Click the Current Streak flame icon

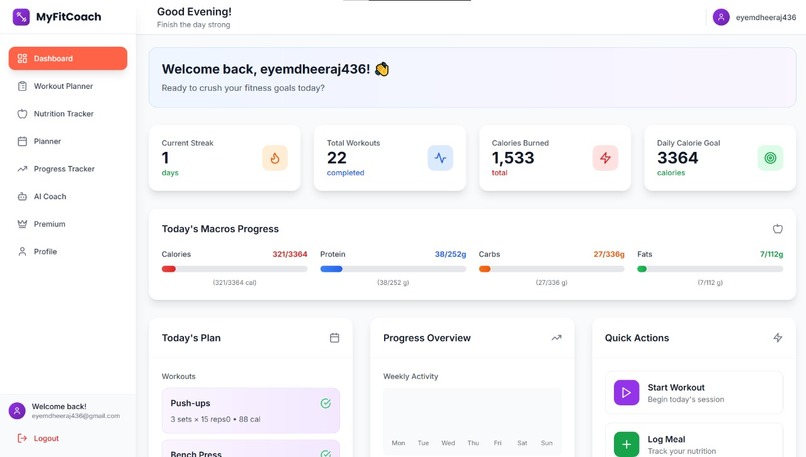click(x=275, y=158)
